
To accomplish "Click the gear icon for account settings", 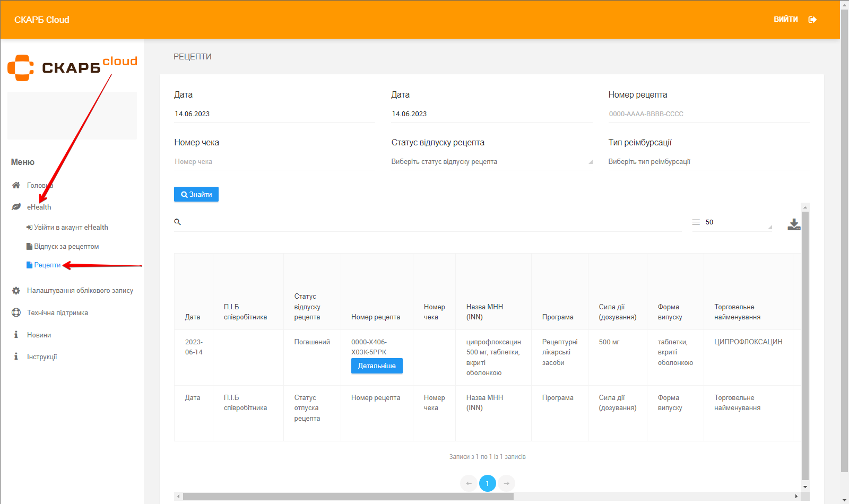I will 16,291.
